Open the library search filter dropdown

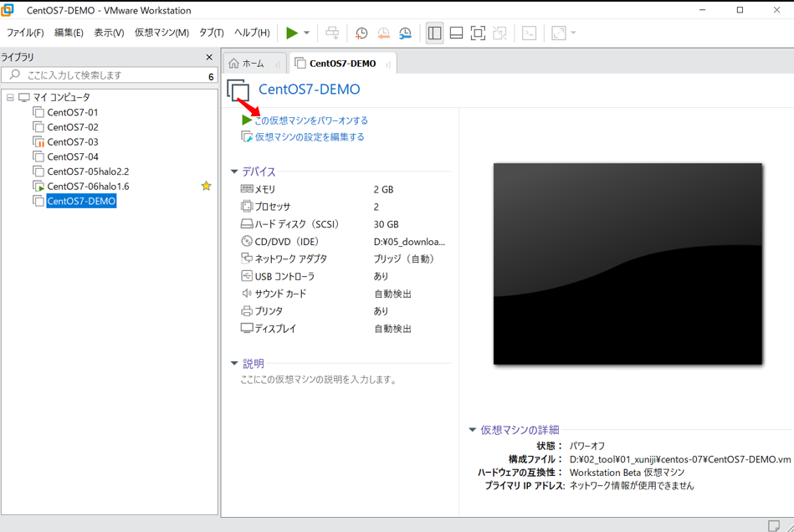coord(211,76)
